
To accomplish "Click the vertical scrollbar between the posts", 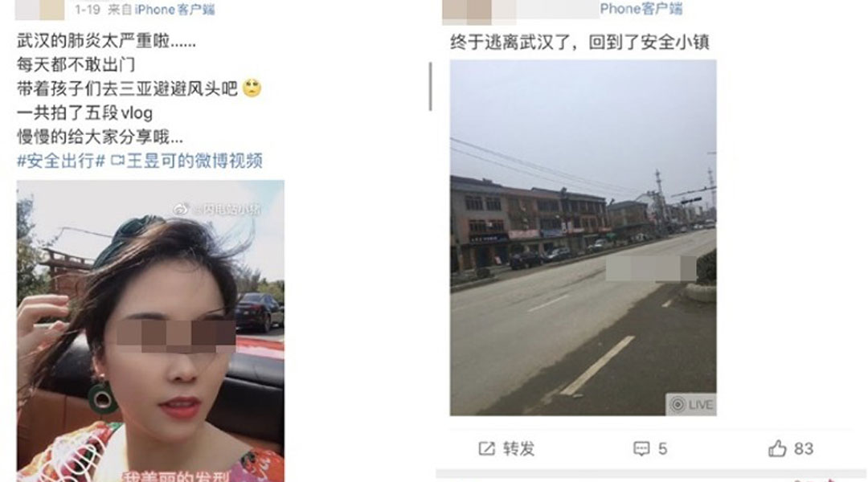I will tap(430, 86).
